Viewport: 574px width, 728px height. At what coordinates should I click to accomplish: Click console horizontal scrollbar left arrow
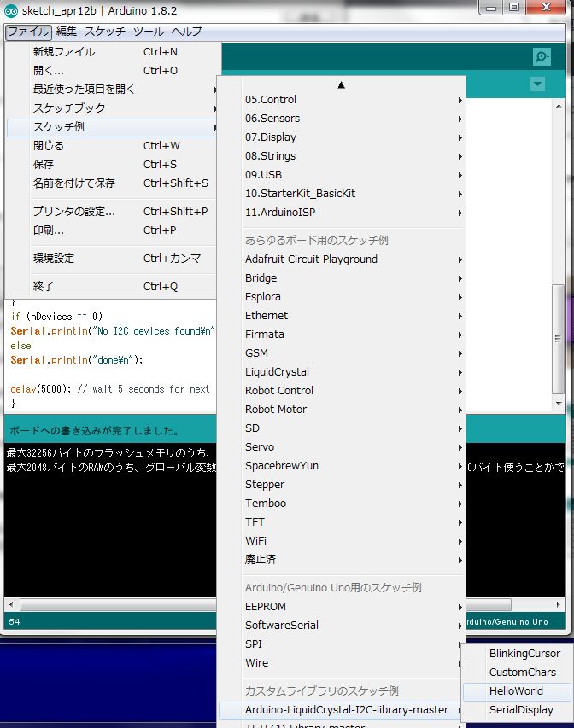point(11,604)
